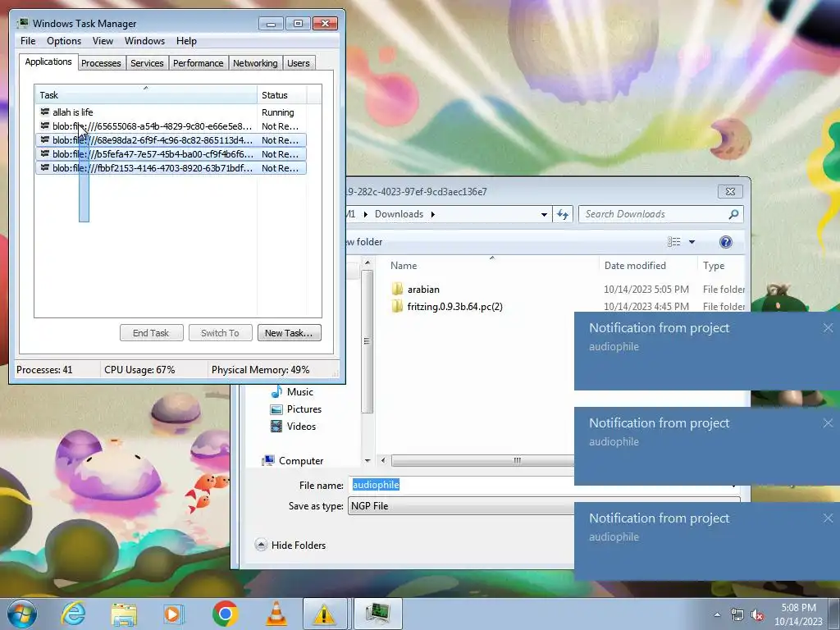Click the Switch To button

[220, 333]
